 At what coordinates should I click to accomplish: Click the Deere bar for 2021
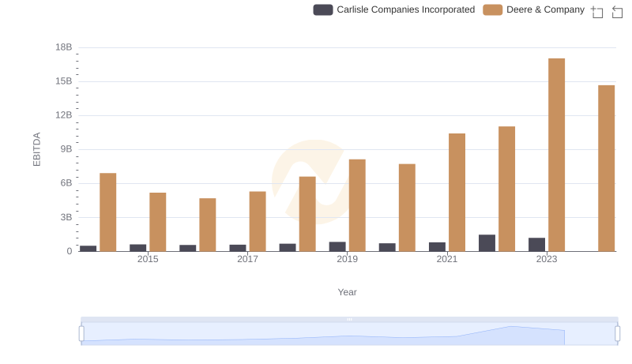click(457, 193)
